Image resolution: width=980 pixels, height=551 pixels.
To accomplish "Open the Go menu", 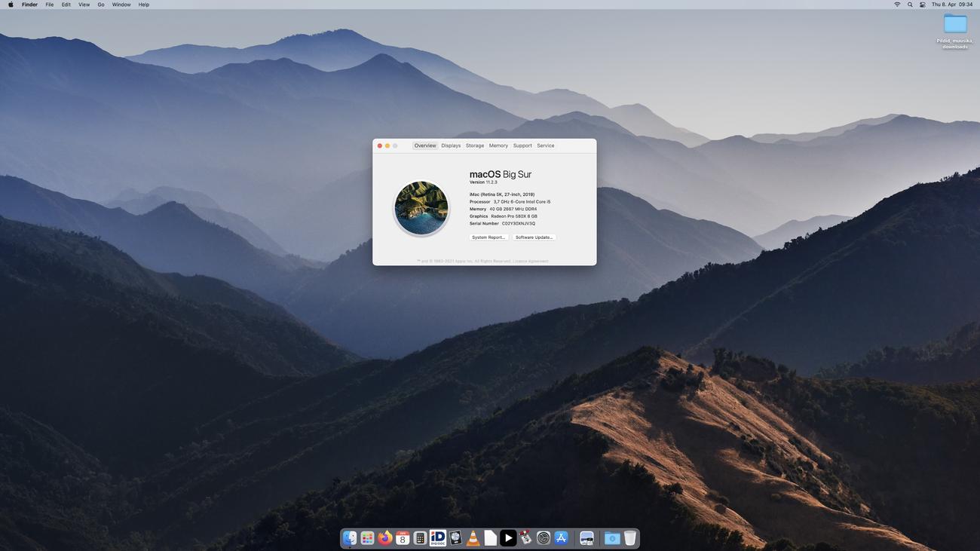I will click(100, 5).
